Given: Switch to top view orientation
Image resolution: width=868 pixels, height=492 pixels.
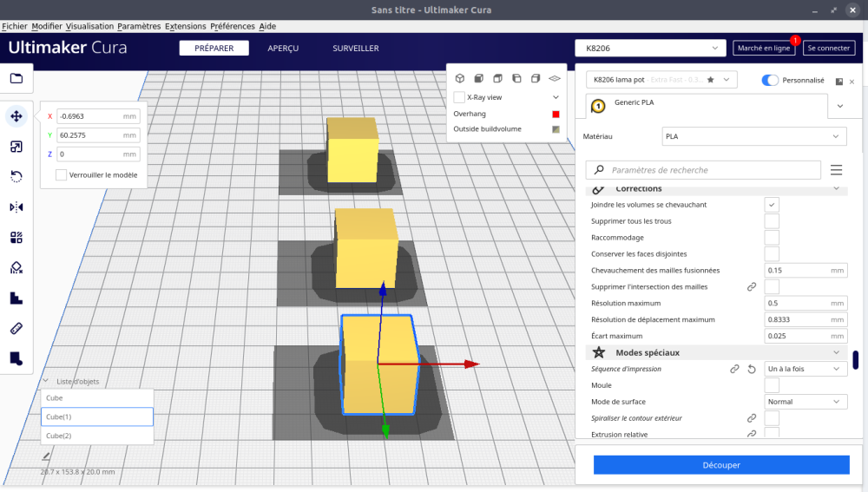Looking at the screenshot, I should coord(497,79).
